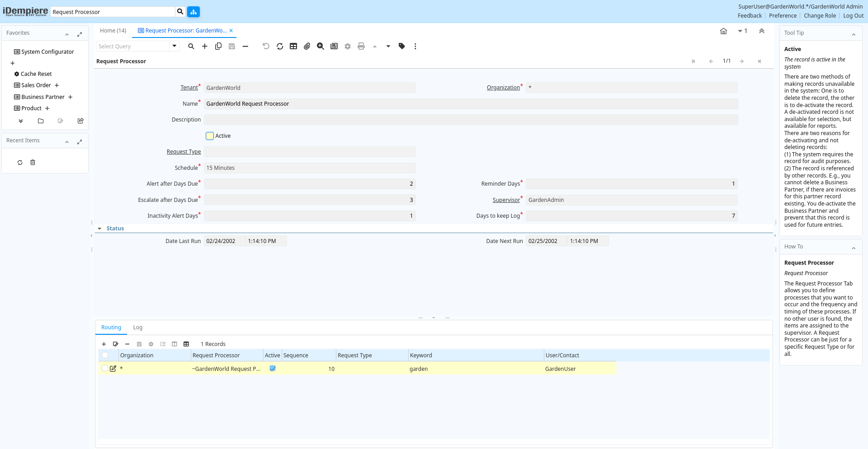Viewport: 868px width, 449px height.
Task: Click the Attachment paperclip icon
Action: [x=307, y=46]
